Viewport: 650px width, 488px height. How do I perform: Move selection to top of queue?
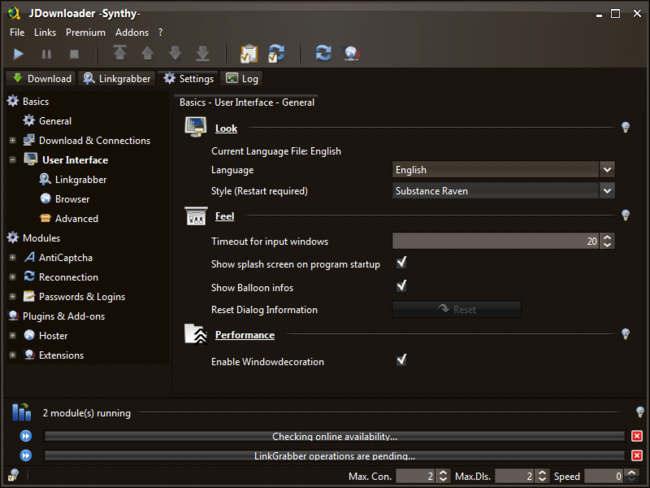120,53
